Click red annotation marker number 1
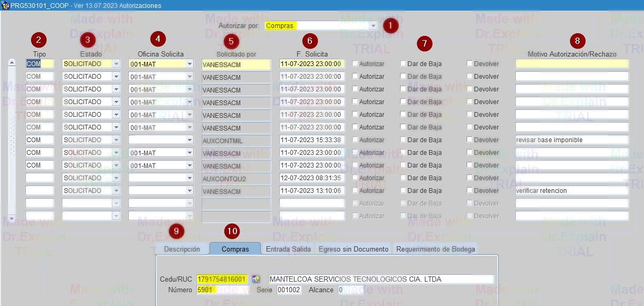Image resolution: width=644 pixels, height=306 pixels. click(391, 25)
